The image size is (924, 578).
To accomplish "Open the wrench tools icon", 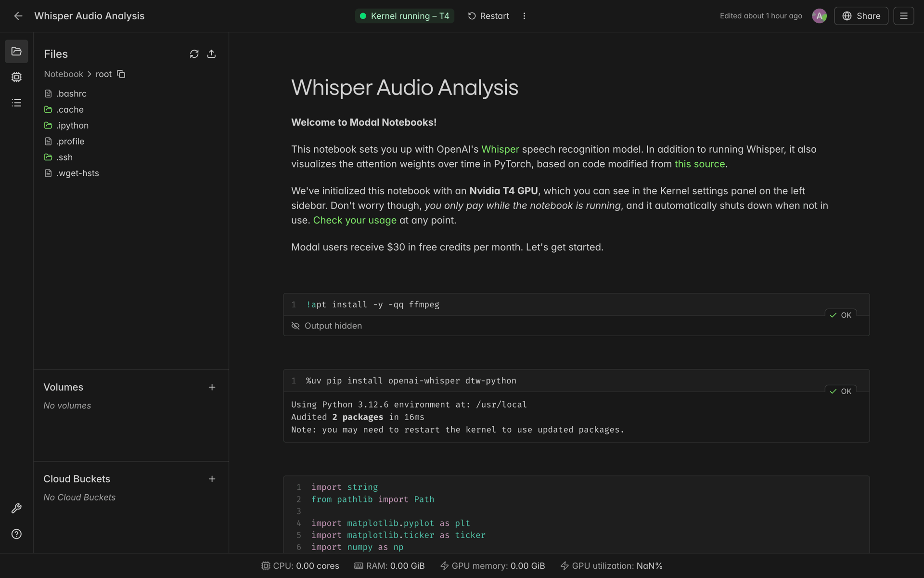I will click(16, 508).
